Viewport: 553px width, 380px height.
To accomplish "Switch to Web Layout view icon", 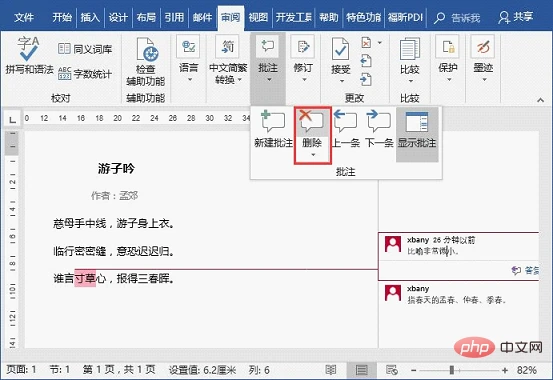I will (392, 370).
